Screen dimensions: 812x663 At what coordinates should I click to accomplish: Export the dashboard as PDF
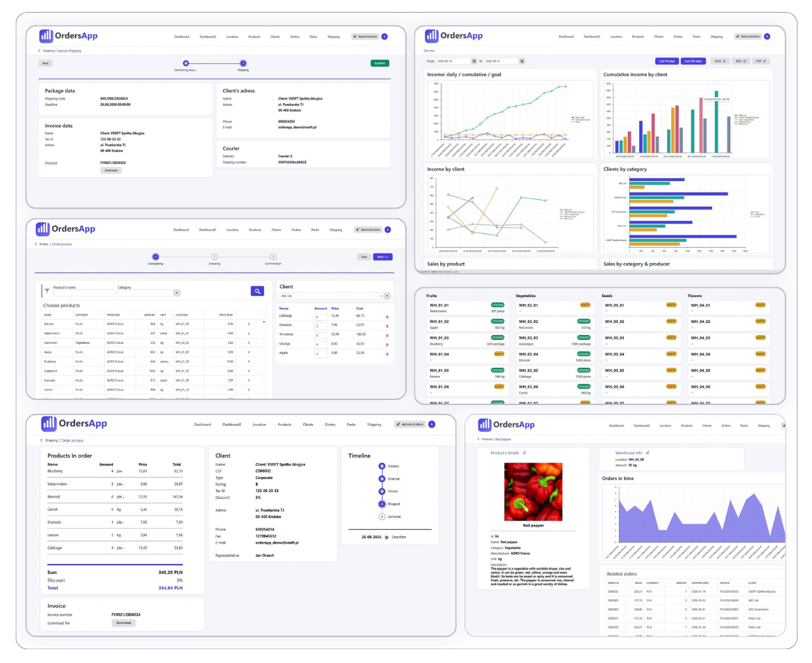click(761, 61)
